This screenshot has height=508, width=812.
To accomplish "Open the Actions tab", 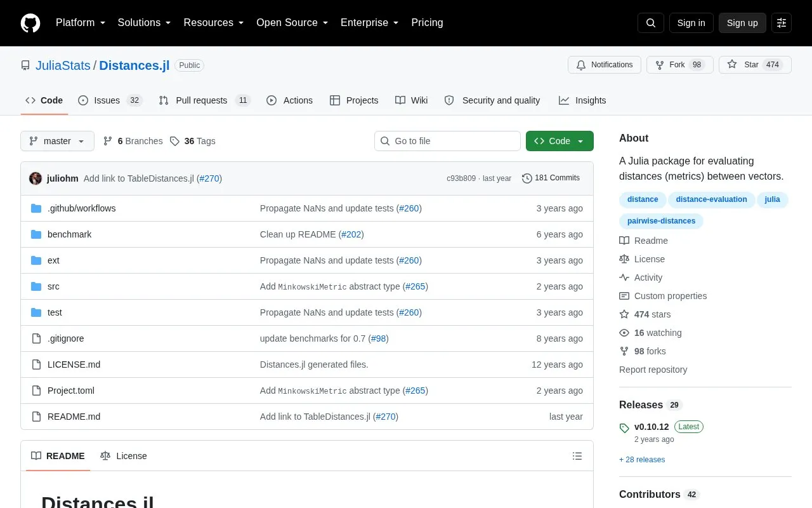I will click(290, 100).
